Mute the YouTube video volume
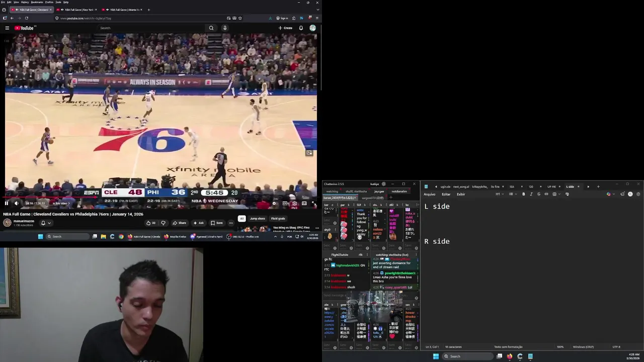The image size is (644, 362). tap(16, 203)
